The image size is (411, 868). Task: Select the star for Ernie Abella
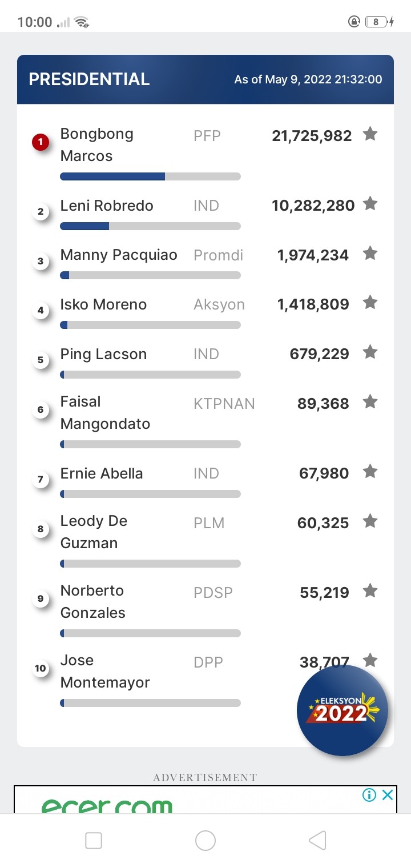pyautogui.click(x=370, y=472)
